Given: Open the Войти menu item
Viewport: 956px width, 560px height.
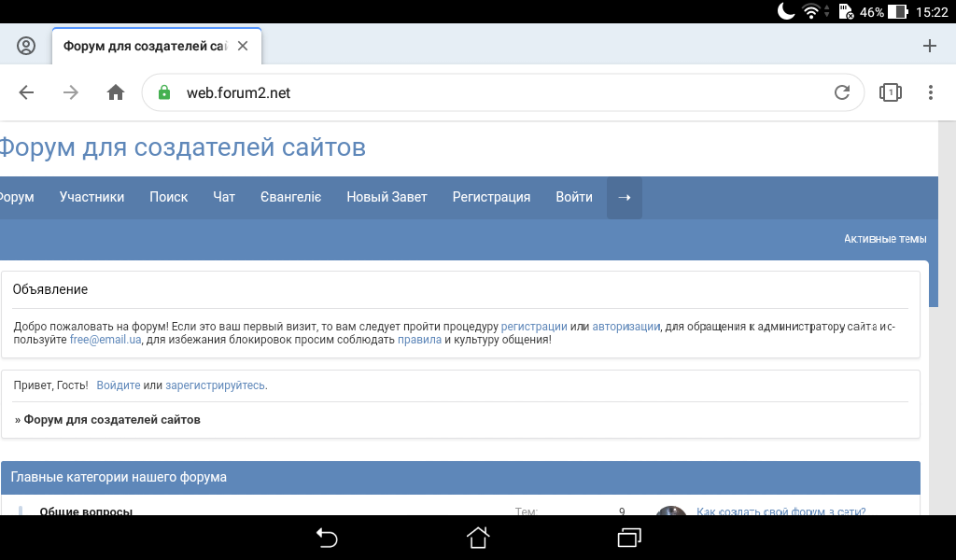Looking at the screenshot, I should coord(574,198).
